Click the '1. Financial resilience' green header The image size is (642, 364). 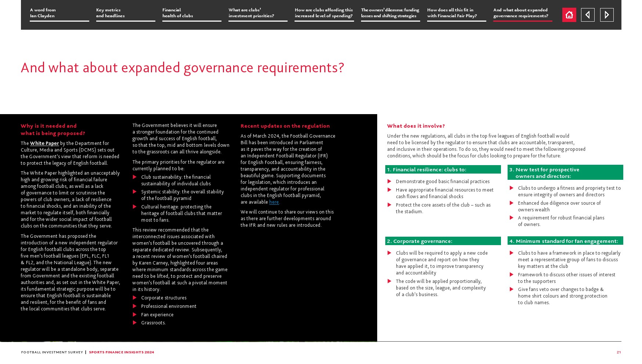coord(443,170)
